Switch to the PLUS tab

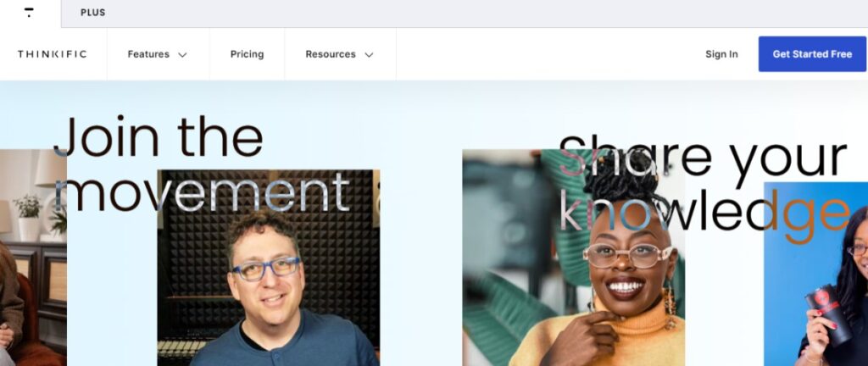pos(93,13)
